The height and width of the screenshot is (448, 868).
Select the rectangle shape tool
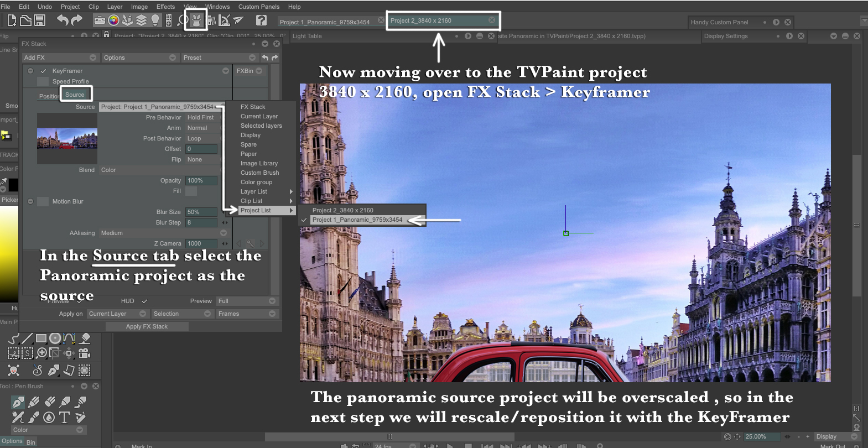coord(41,338)
